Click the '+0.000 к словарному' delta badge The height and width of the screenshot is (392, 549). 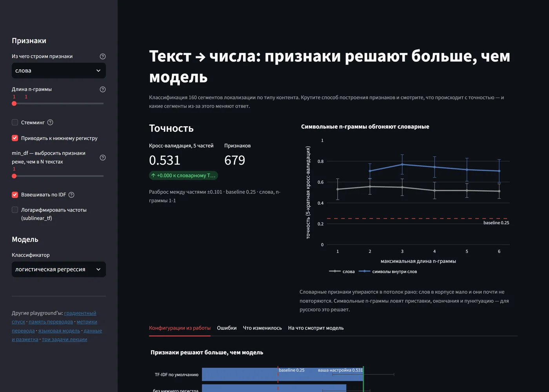[184, 176]
